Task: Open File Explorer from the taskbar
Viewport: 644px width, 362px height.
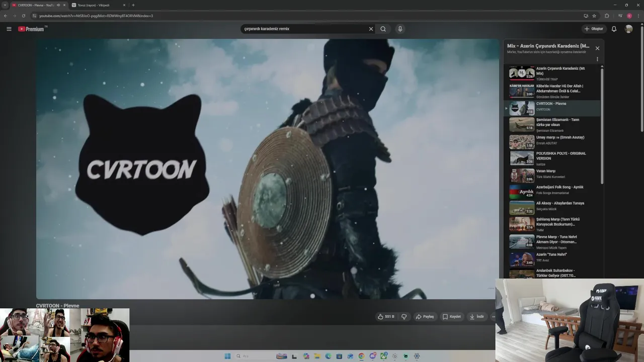Action: pyautogui.click(x=317, y=356)
